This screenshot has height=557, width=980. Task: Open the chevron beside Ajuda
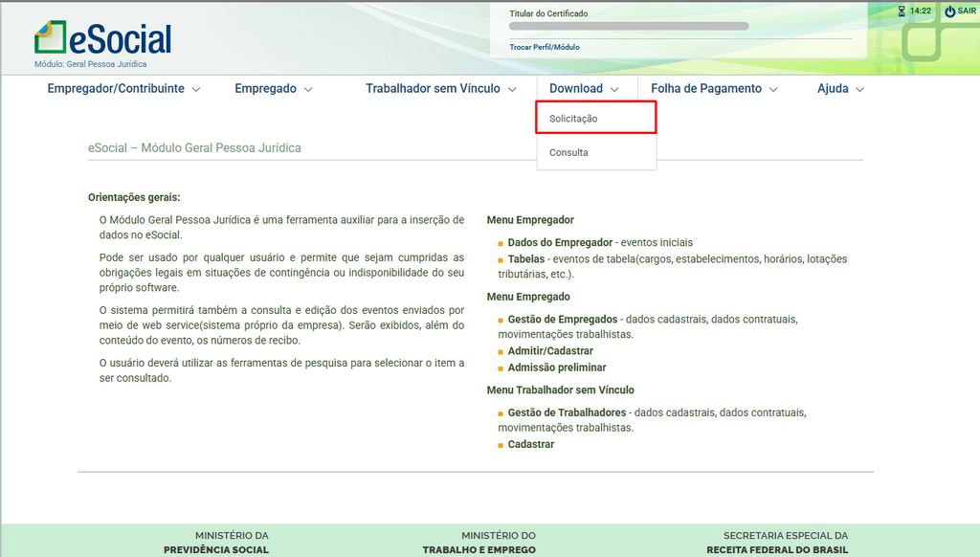[859, 89]
